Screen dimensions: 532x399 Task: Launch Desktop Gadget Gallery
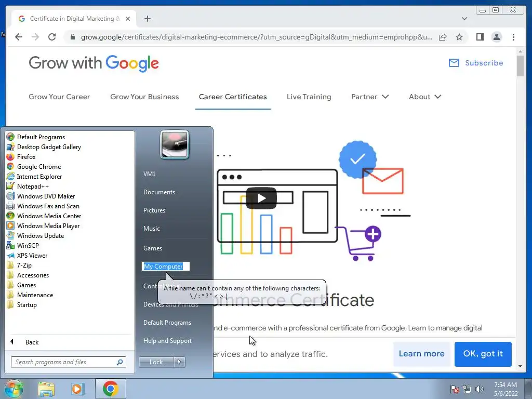pos(44,147)
